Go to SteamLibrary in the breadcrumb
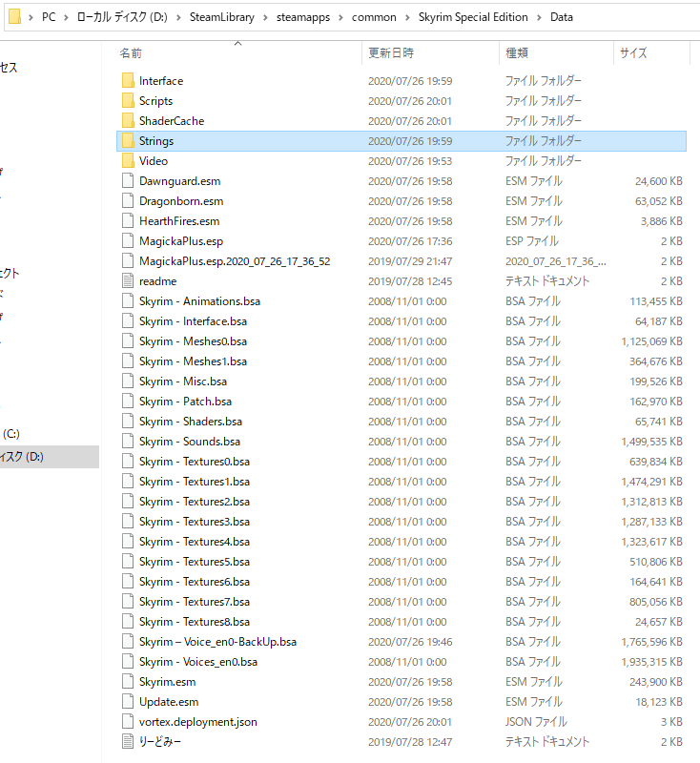 coord(222,17)
